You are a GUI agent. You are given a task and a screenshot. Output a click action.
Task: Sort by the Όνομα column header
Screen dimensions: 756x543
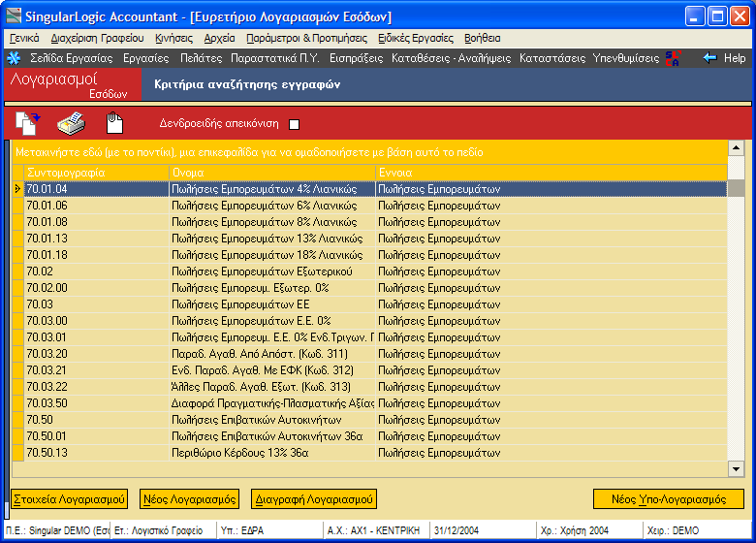272,173
